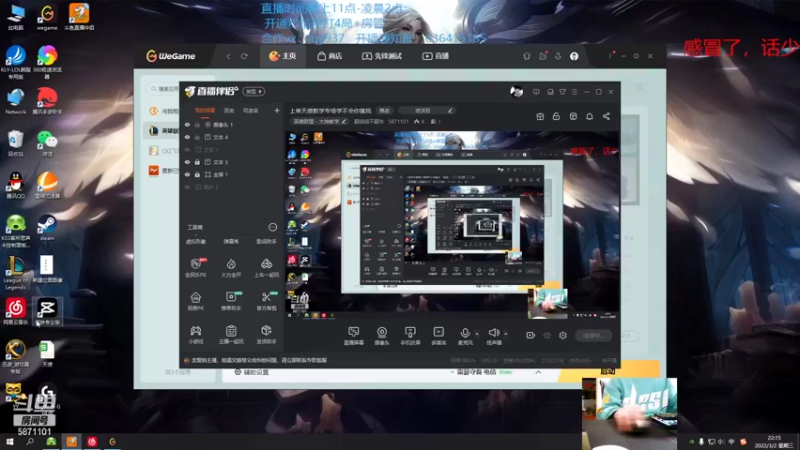This screenshot has height=450, width=800.
Task: Open the WeGame more options menu
Action: click(x=610, y=56)
